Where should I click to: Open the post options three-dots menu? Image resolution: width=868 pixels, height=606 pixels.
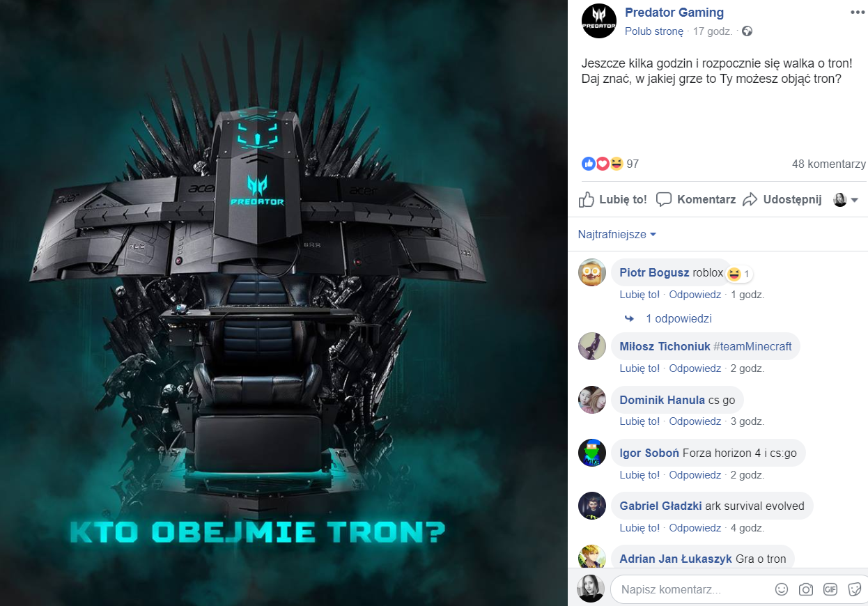click(858, 13)
